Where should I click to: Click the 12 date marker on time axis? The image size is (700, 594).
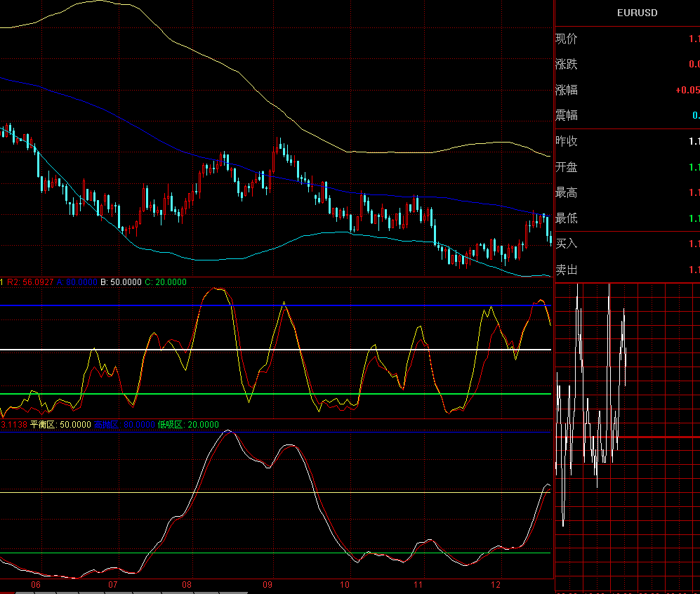pyautogui.click(x=496, y=584)
